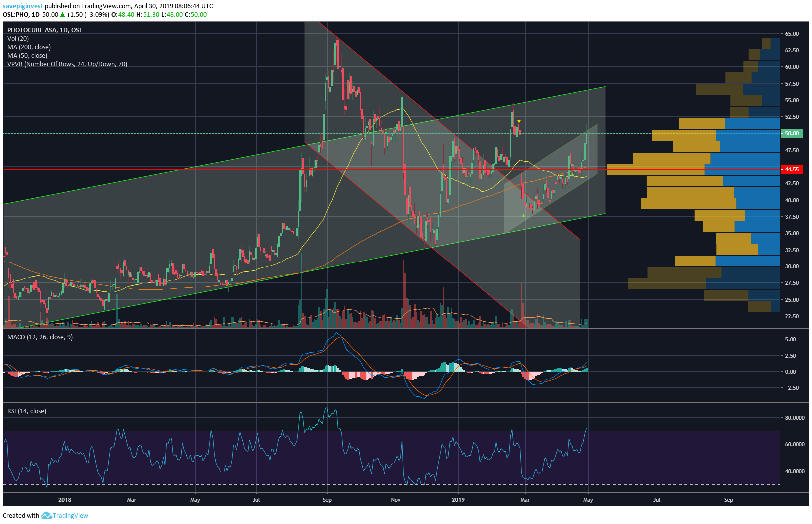Select the MA (50, close) indicator label
Image resolution: width=812 pixels, height=524 pixels.
click(27, 55)
